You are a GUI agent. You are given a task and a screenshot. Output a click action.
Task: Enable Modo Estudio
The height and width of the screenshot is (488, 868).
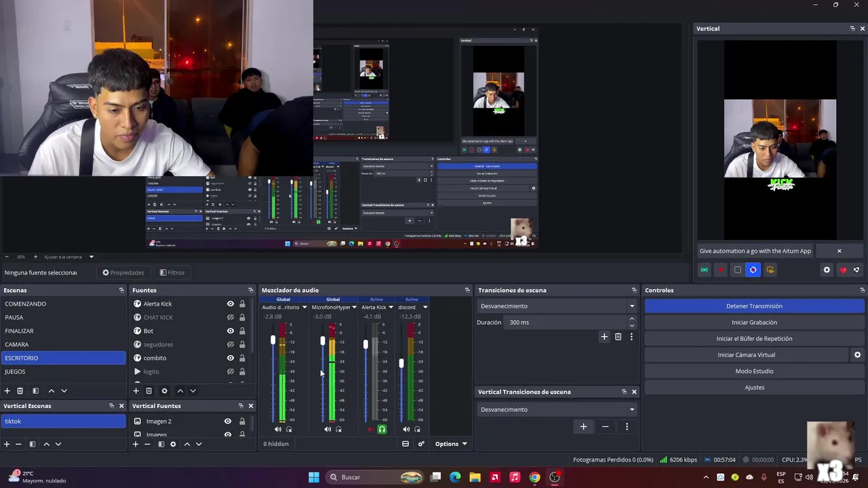click(x=754, y=371)
